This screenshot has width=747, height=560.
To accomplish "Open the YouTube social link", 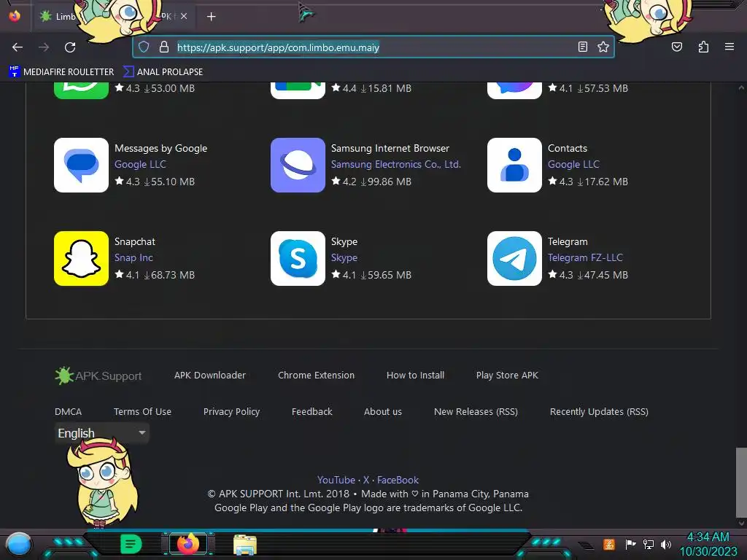I will click(336, 480).
